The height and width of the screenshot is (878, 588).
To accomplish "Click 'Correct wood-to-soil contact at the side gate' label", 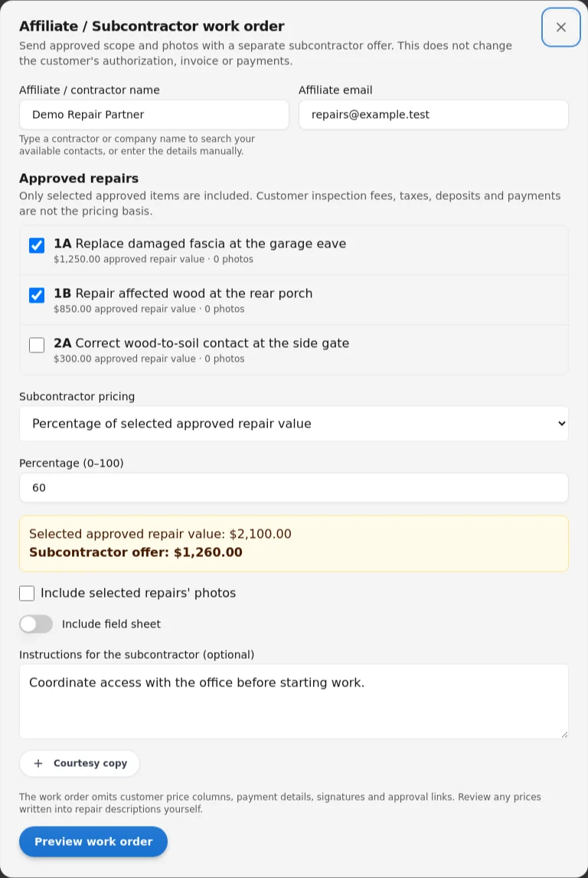I will click(x=212, y=343).
